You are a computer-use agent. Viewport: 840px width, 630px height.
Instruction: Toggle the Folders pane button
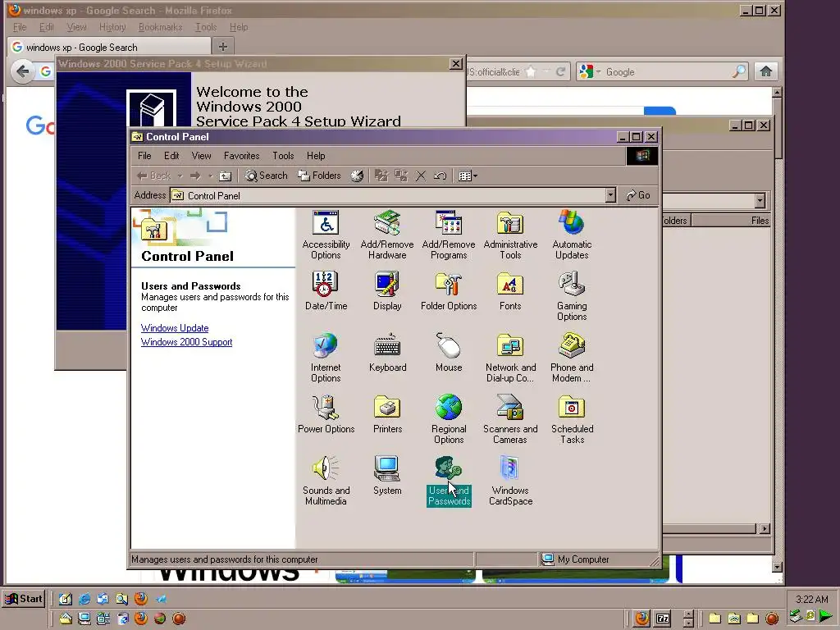click(320, 176)
